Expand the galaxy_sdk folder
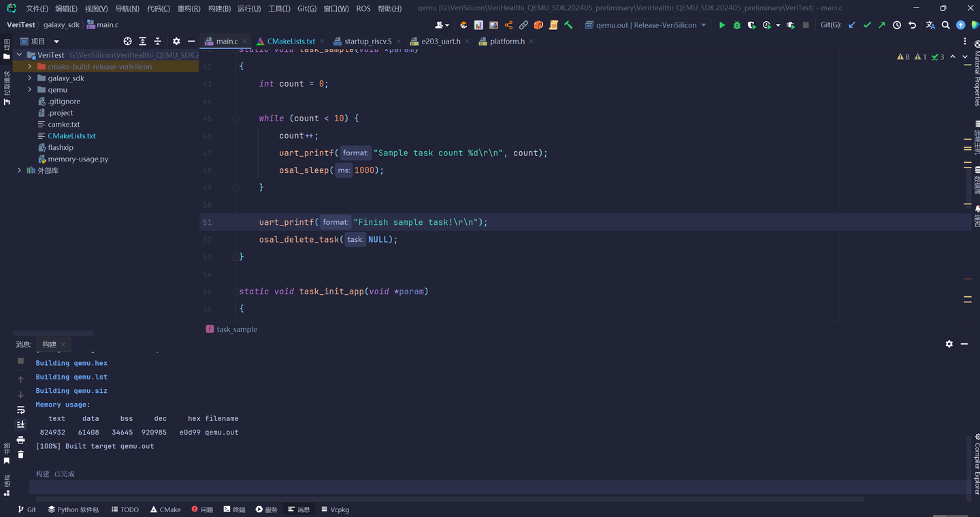This screenshot has height=517, width=980. [29, 78]
